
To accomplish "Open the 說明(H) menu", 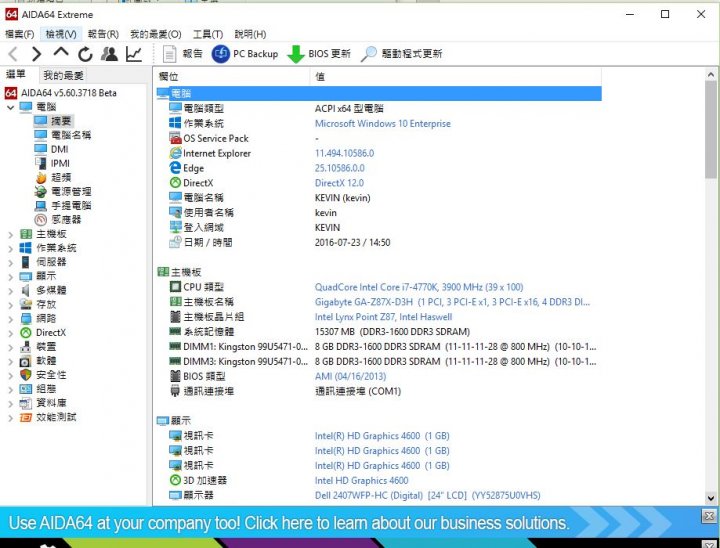I will coord(250,34).
